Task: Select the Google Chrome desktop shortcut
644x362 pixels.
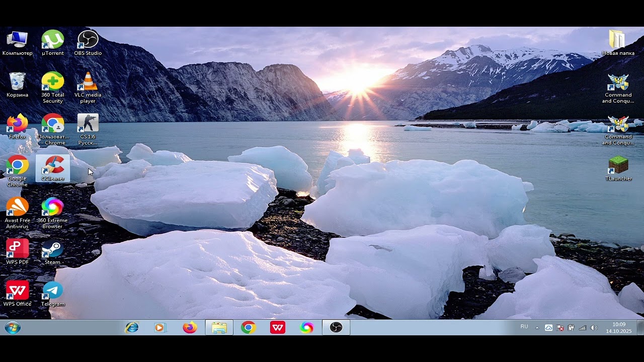Action: 17,171
